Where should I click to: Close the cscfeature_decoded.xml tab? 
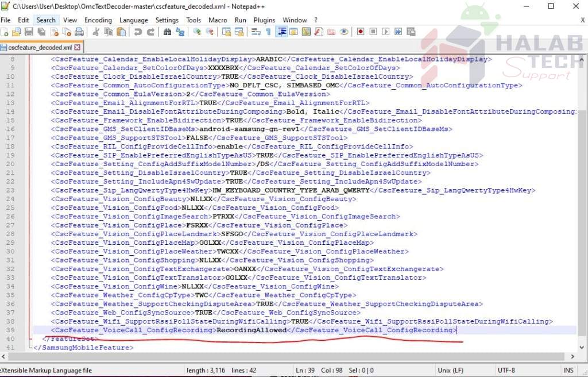click(78, 47)
